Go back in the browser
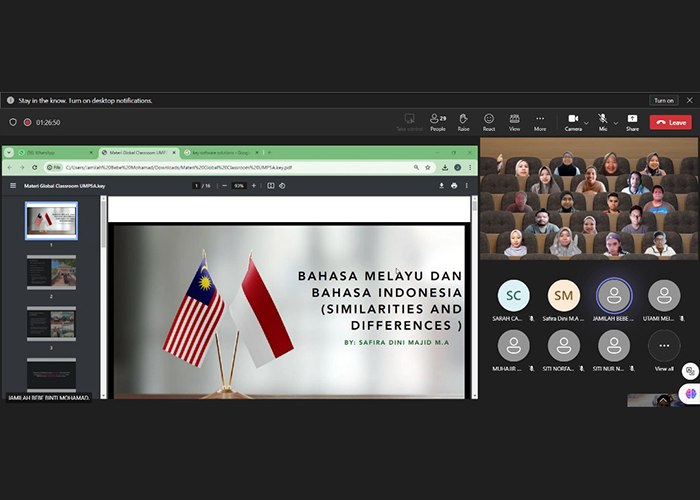 (x=10, y=167)
